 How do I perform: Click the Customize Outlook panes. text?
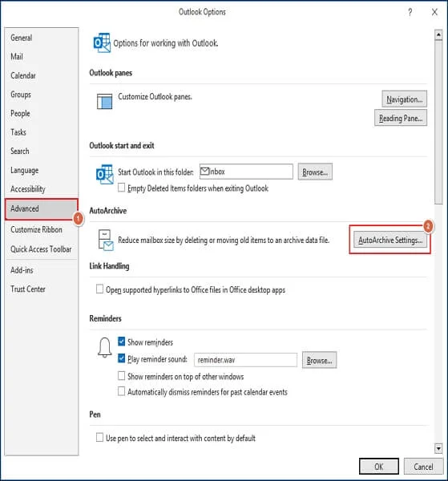pos(155,97)
